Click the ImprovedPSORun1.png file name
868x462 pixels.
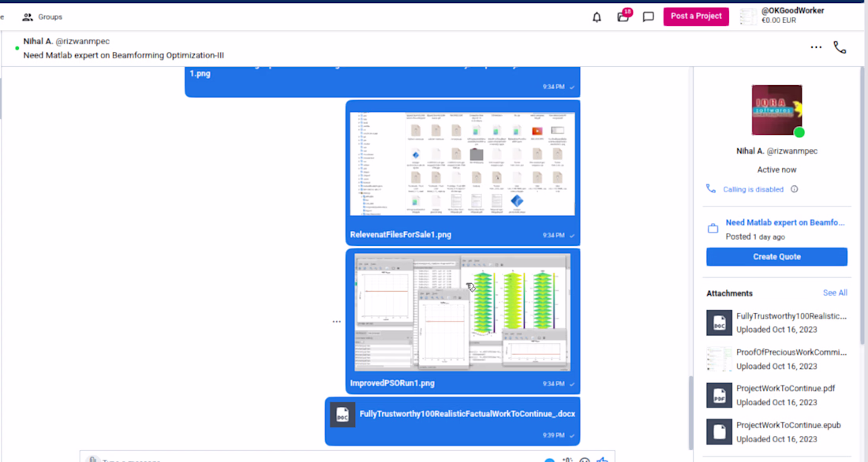coord(392,383)
